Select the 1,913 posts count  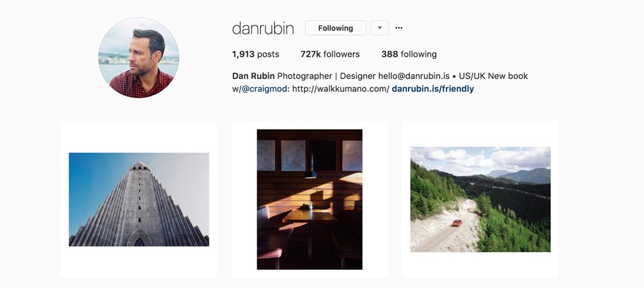255,54
